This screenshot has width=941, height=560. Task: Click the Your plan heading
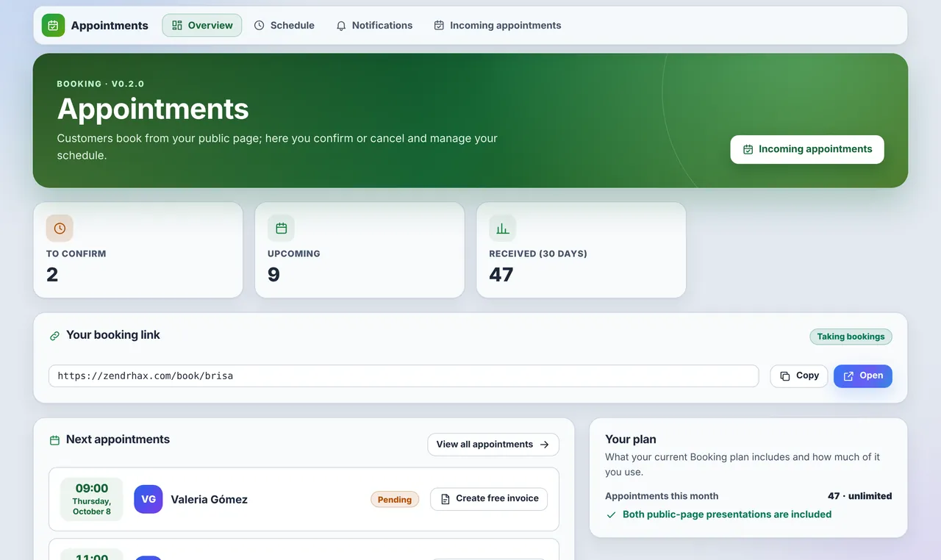tap(631, 439)
